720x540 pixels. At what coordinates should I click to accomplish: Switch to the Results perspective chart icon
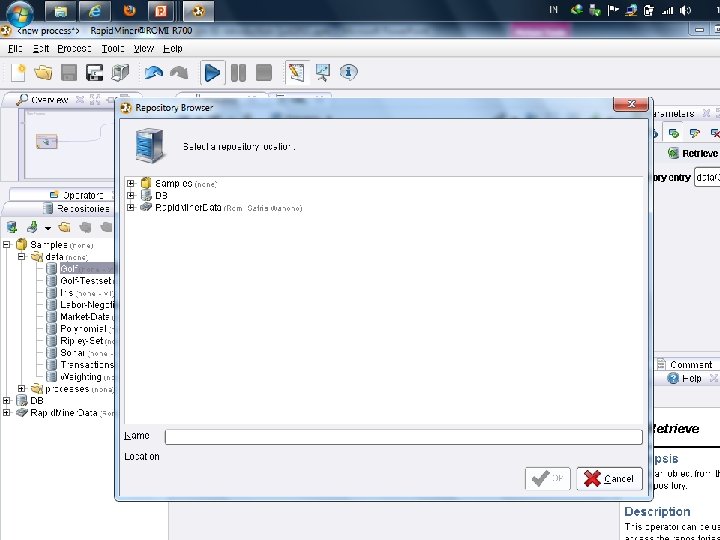[x=323, y=73]
